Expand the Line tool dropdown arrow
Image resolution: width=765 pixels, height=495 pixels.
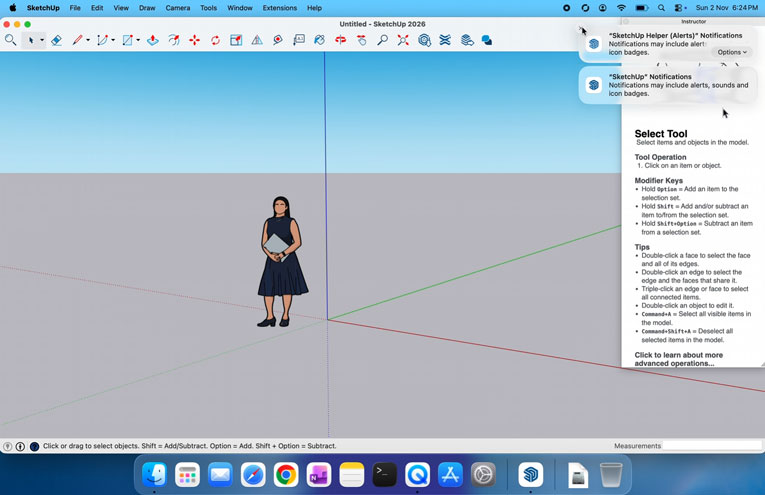coord(88,40)
